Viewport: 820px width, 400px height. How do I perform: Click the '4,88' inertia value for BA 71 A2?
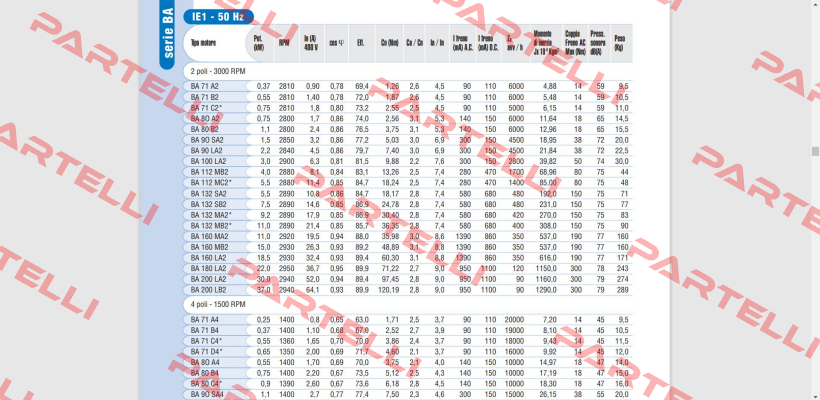[x=550, y=86]
